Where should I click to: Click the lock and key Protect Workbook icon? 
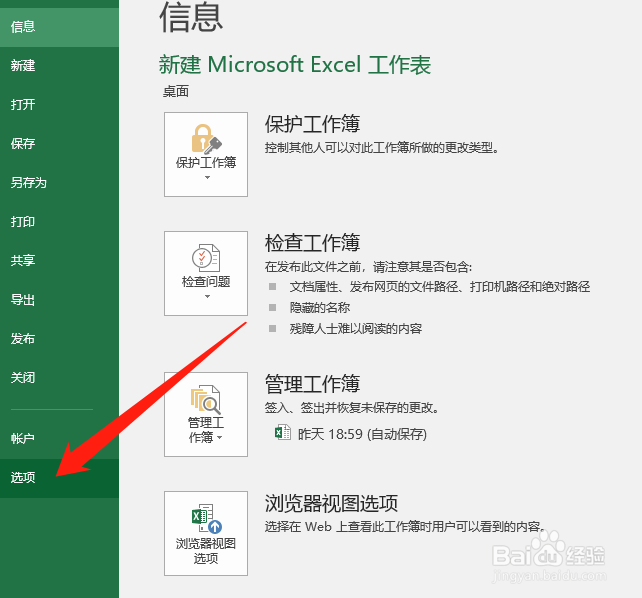point(206,138)
